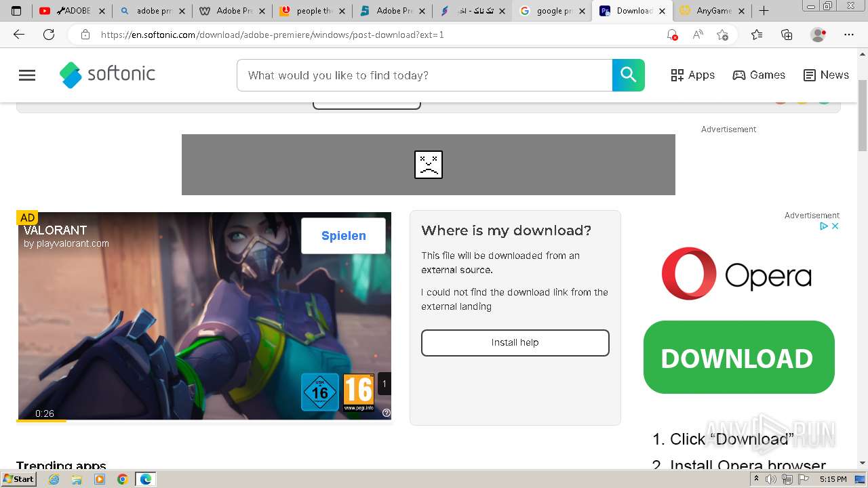This screenshot has height=488, width=868.
Task: Open Windows Media Player from taskbar
Action: (x=100, y=479)
